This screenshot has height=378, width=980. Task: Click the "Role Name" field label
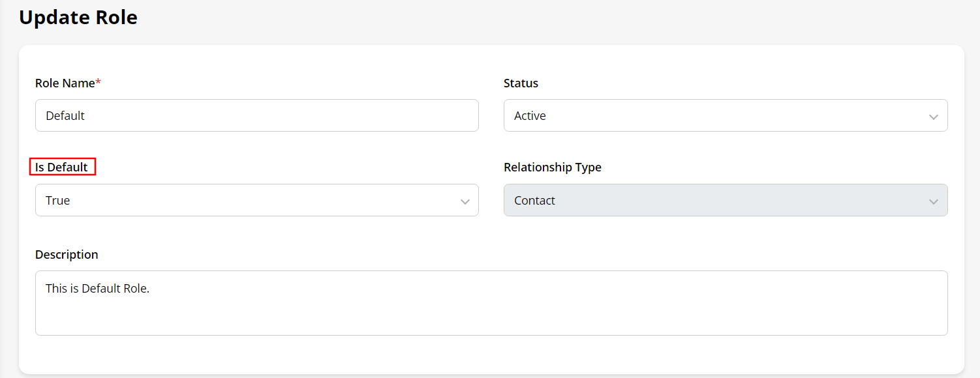click(x=65, y=83)
